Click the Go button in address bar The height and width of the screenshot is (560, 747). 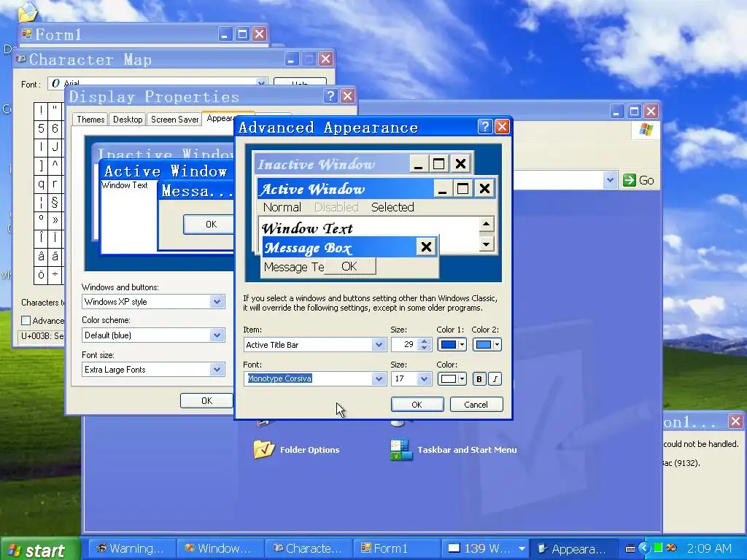tap(638, 181)
